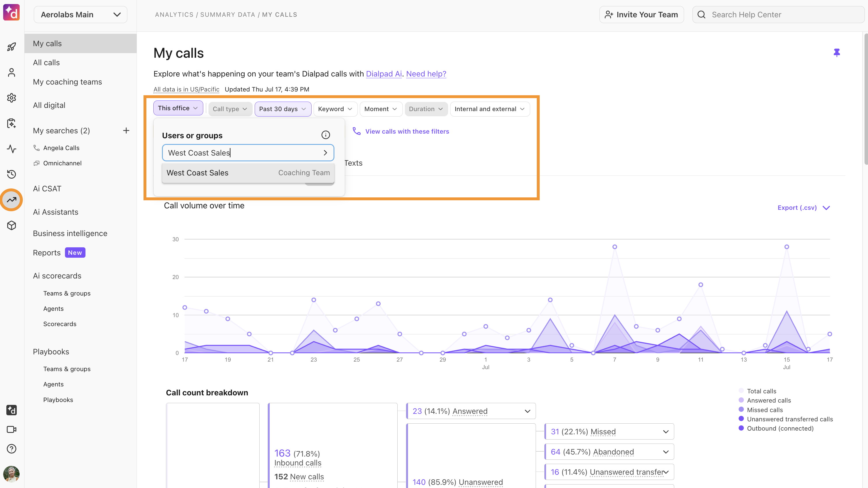Click the pin icon next to My calls
868x488 pixels.
click(837, 53)
